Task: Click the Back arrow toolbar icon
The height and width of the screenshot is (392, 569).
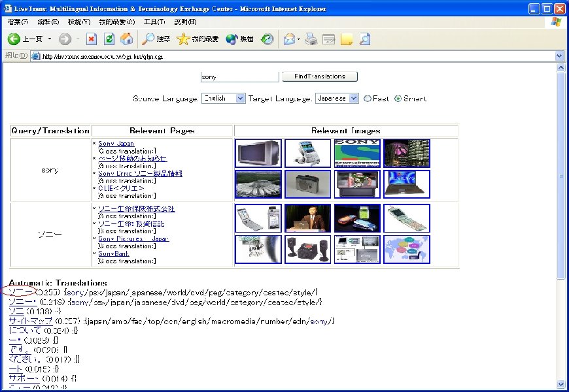Action: [x=14, y=39]
